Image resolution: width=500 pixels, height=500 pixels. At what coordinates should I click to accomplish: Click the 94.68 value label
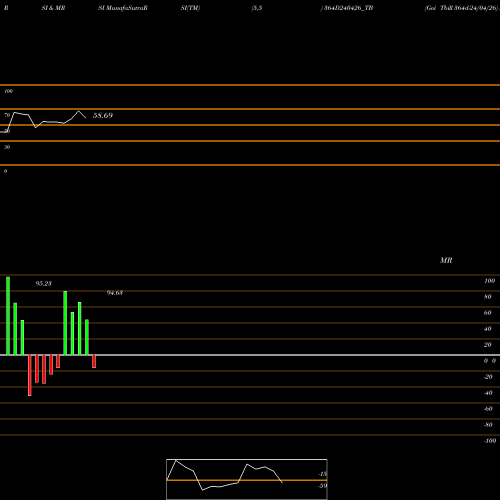click(x=115, y=293)
